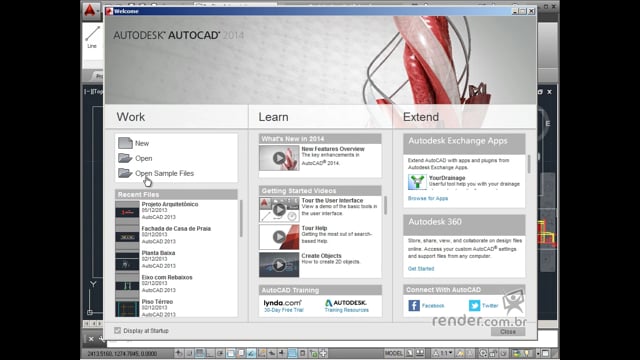Toggle Dynamic Input in status bar
640x360 pixels.
tap(271, 353)
